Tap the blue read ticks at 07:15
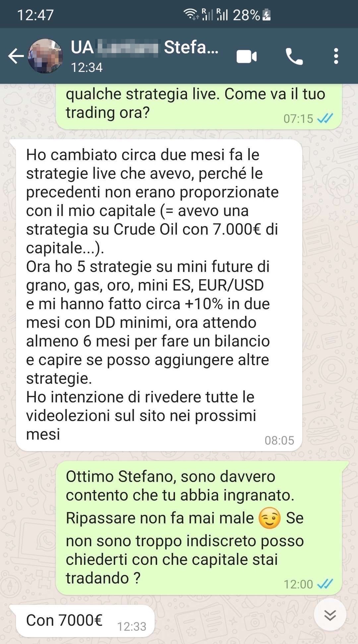 (325, 118)
